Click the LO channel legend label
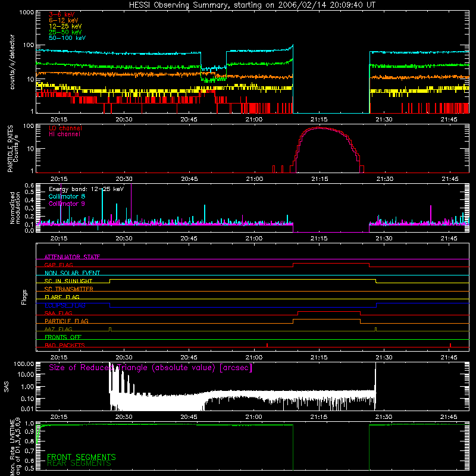This screenshot has height=476, width=476. pos(65,128)
